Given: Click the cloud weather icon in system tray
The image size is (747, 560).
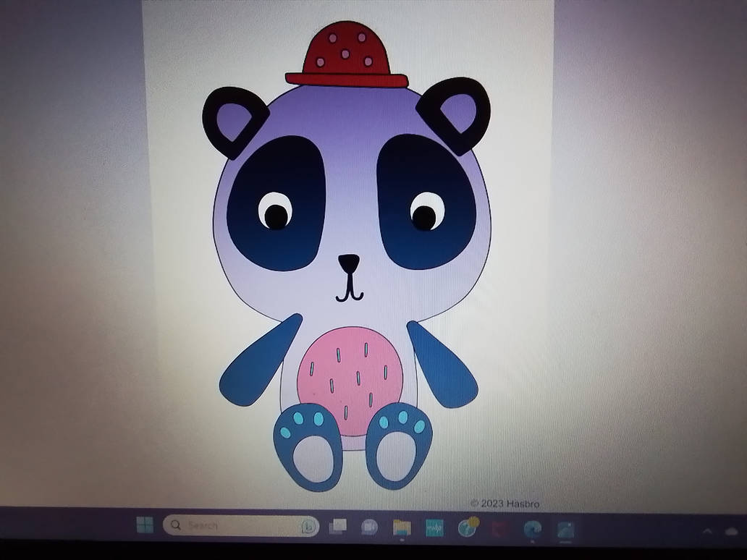Looking at the screenshot, I should coord(732,532).
